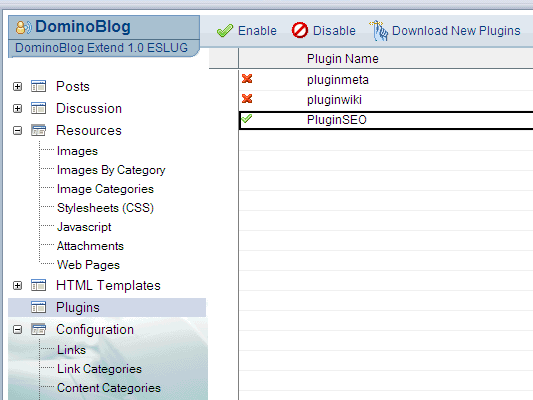The width and height of the screenshot is (533, 400).
Task: Open Links under Configuration
Action: click(71, 350)
